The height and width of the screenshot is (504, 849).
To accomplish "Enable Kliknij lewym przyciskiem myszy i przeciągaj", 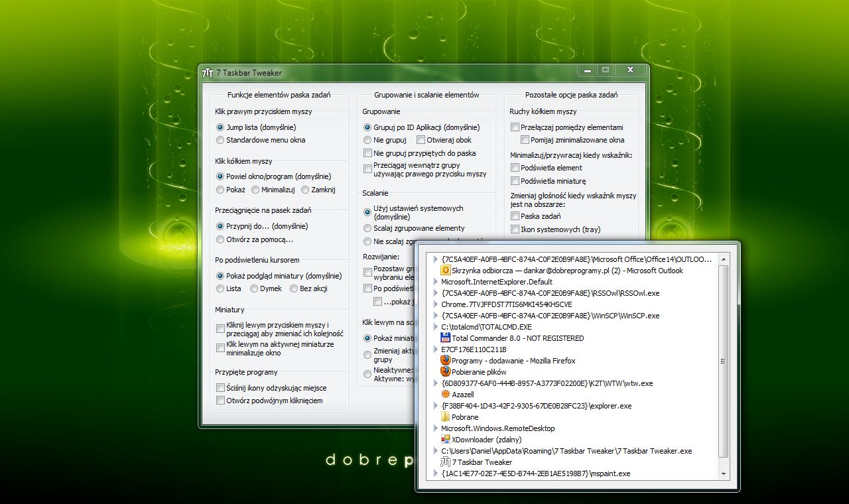I will pos(221,329).
